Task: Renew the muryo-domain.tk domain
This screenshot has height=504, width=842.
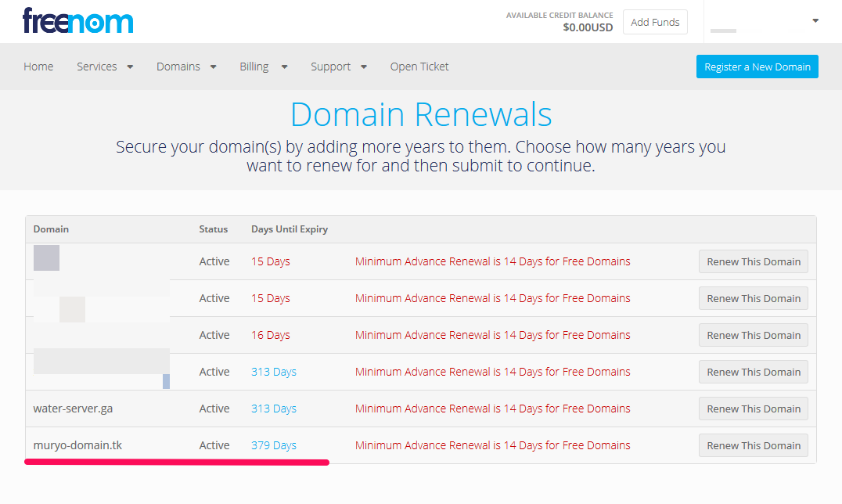Action: 754,445
